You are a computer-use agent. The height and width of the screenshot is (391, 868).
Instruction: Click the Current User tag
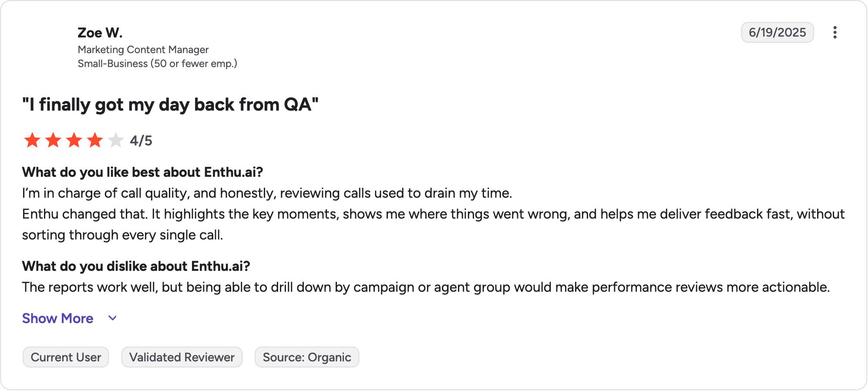pos(66,357)
